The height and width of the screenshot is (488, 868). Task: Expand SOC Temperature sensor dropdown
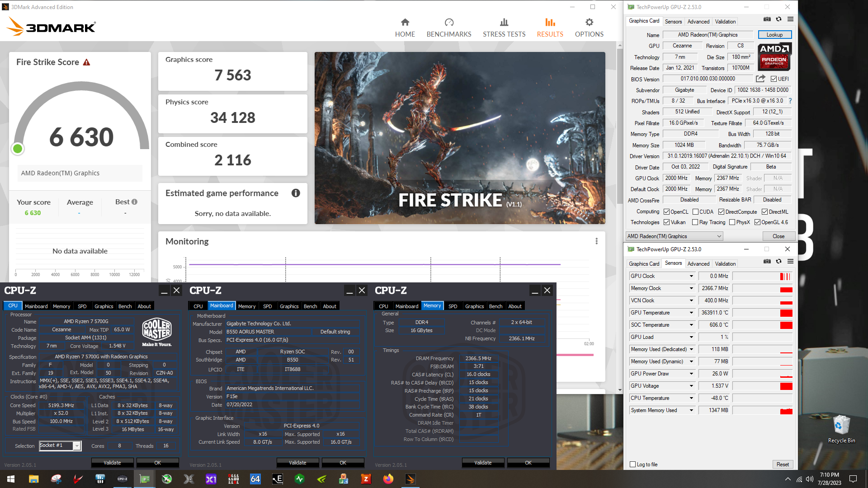click(691, 325)
